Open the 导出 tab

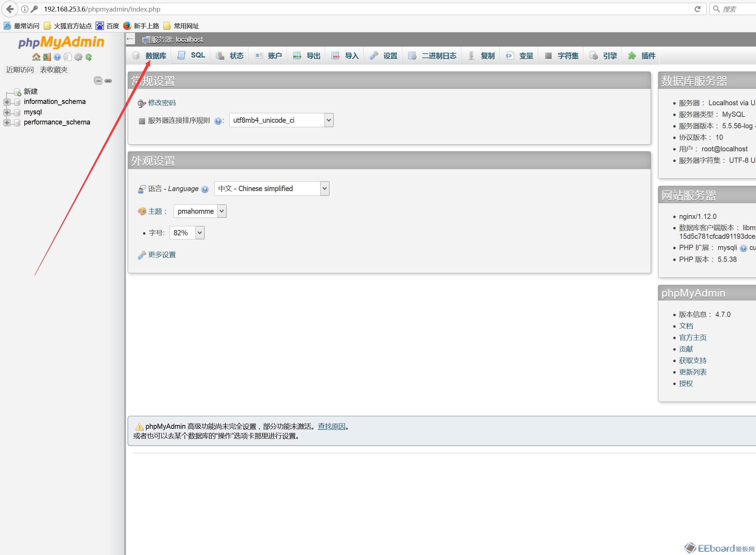(x=306, y=56)
